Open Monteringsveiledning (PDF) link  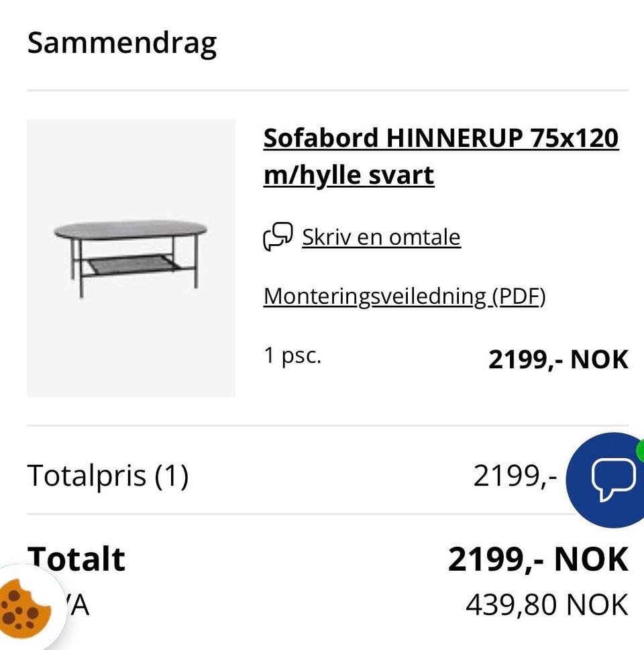(405, 296)
